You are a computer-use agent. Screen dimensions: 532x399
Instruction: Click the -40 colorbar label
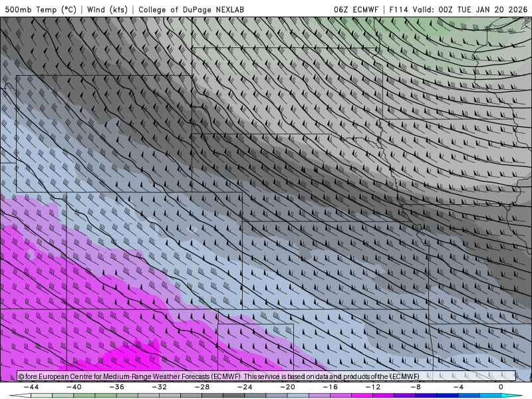coord(74,387)
